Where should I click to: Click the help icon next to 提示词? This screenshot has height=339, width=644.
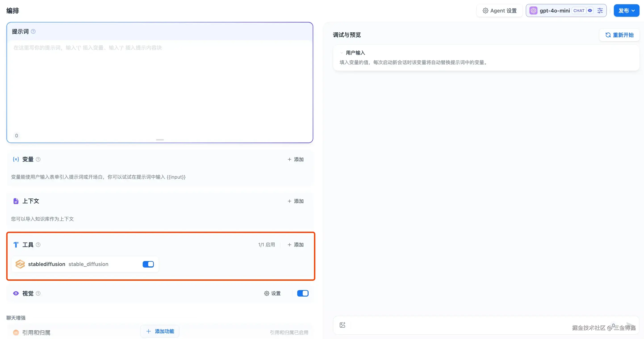33,31
